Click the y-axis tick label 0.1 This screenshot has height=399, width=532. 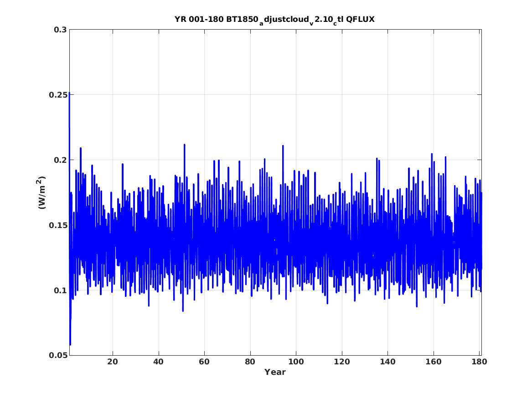pyautogui.click(x=60, y=290)
